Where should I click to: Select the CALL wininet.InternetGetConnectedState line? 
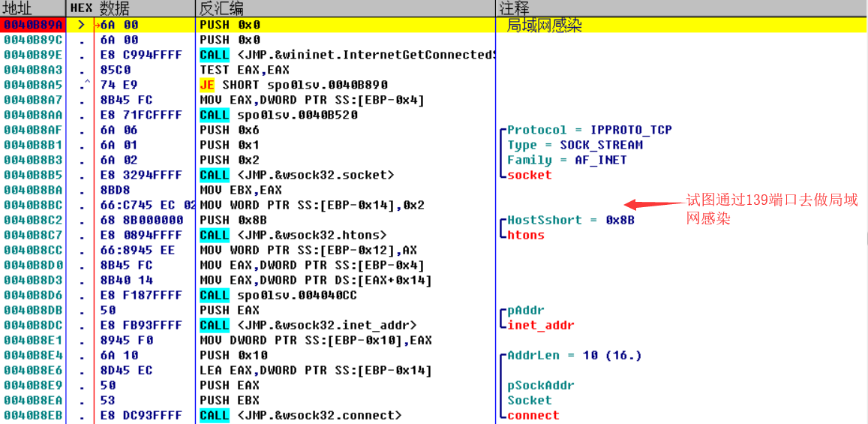click(x=347, y=55)
